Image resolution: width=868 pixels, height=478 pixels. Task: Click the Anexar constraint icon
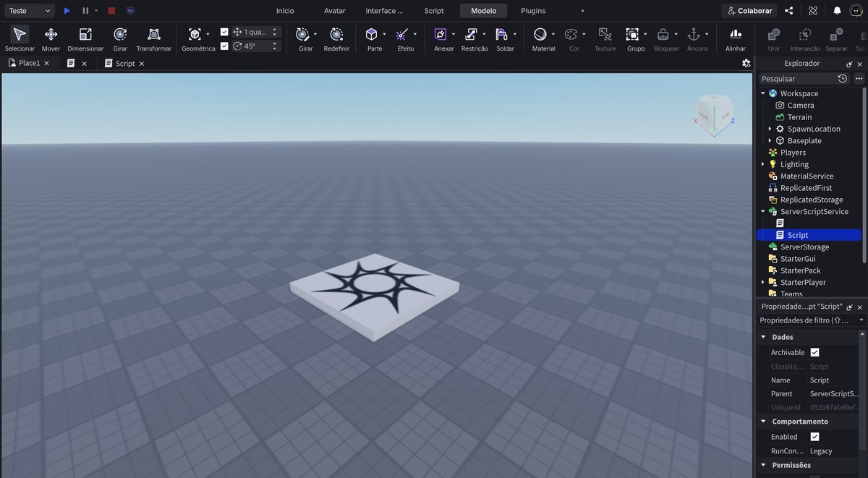440,34
